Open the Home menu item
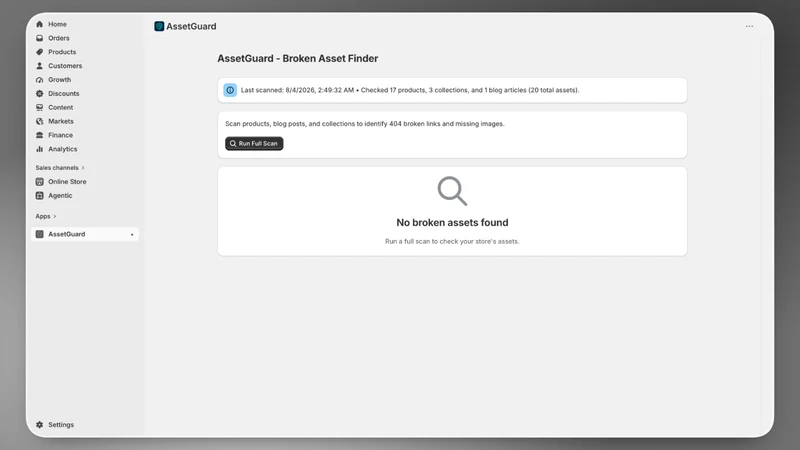The image size is (800, 450). click(x=57, y=24)
